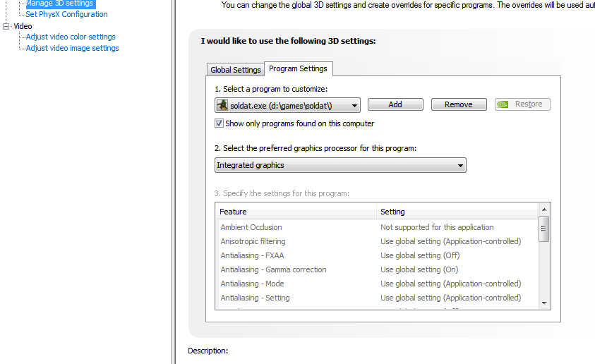The width and height of the screenshot is (595, 364).
Task: Go to Adjust video color settings
Action: pyautogui.click(x=71, y=37)
